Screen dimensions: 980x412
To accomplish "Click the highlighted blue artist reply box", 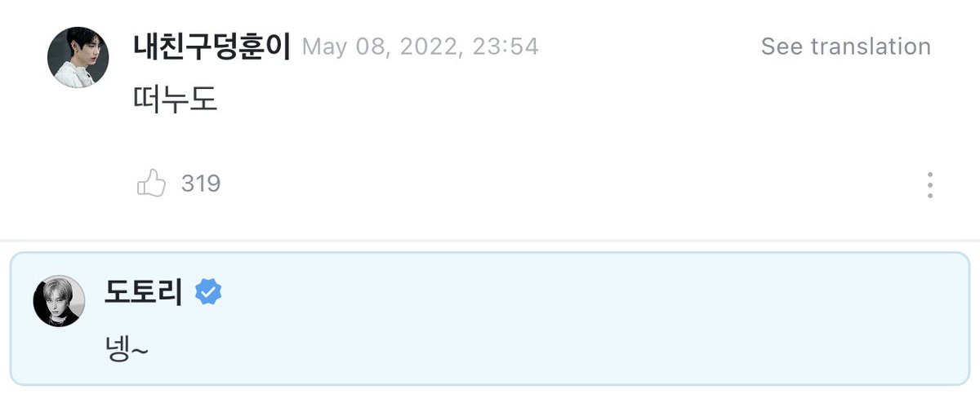I will [490, 318].
